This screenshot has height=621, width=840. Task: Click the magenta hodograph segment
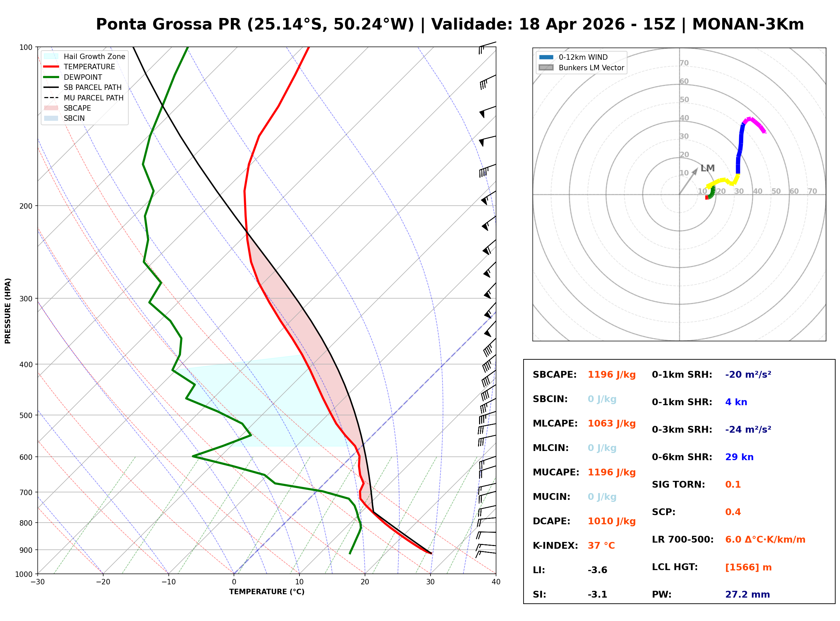756,123
